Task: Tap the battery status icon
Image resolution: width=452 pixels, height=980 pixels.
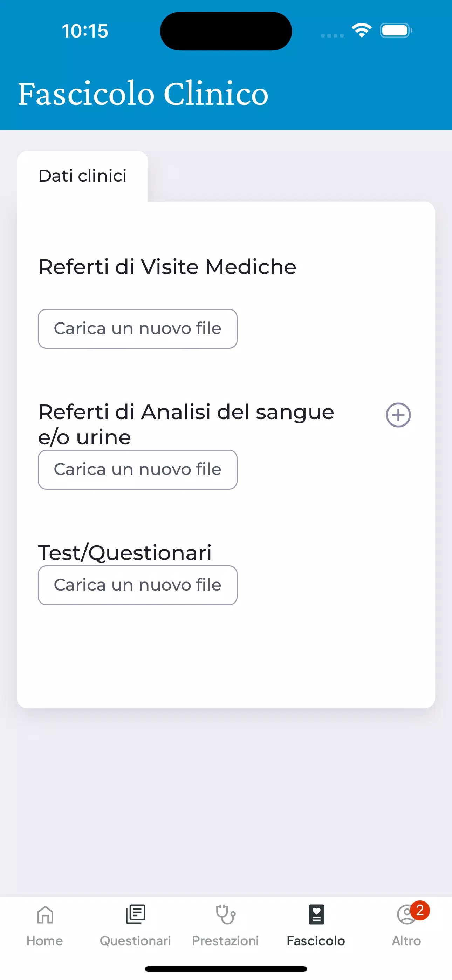Action: [396, 30]
